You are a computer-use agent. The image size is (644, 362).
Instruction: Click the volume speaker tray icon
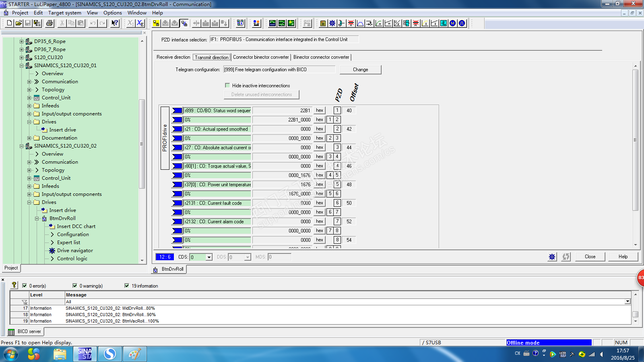(601, 354)
